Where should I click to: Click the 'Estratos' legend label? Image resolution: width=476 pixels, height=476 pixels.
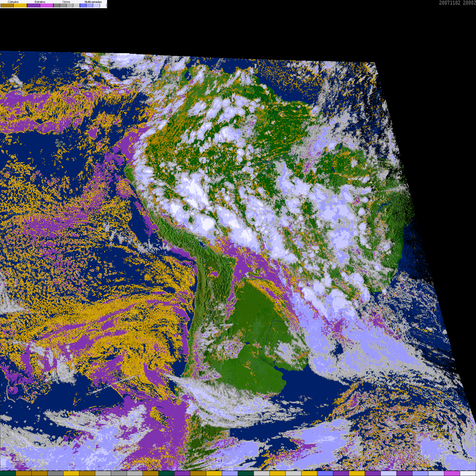40,2
